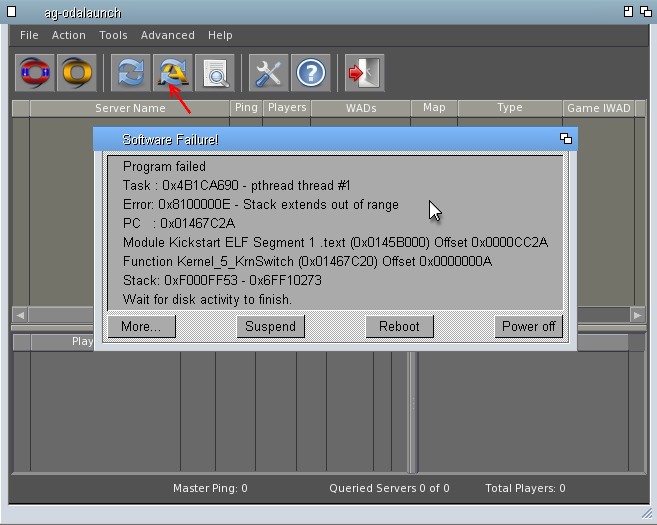657x525 pixels.
Task: Open the File menu
Action: click(29, 35)
